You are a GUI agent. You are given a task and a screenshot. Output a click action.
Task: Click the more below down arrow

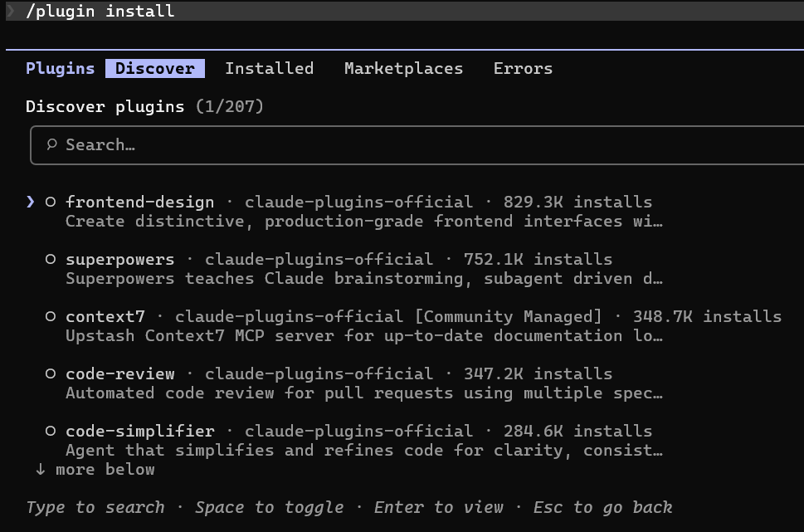(41, 470)
